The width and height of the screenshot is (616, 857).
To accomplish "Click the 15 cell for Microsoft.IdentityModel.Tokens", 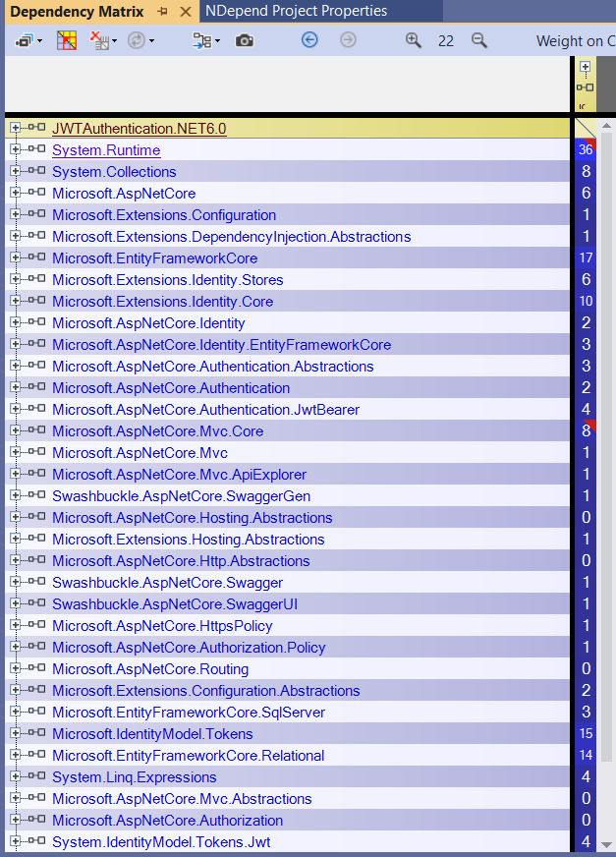I will point(586,733).
